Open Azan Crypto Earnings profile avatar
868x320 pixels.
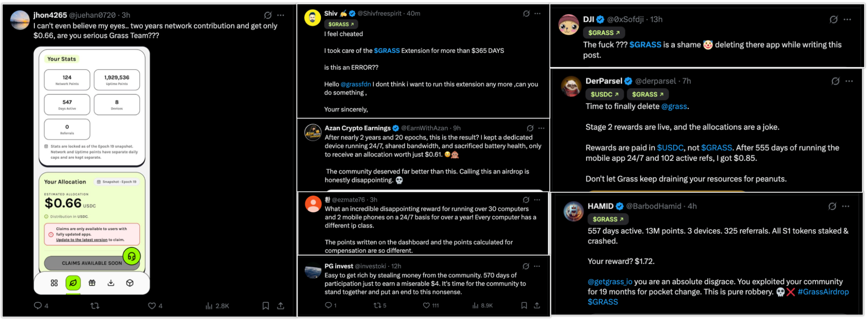point(313,133)
